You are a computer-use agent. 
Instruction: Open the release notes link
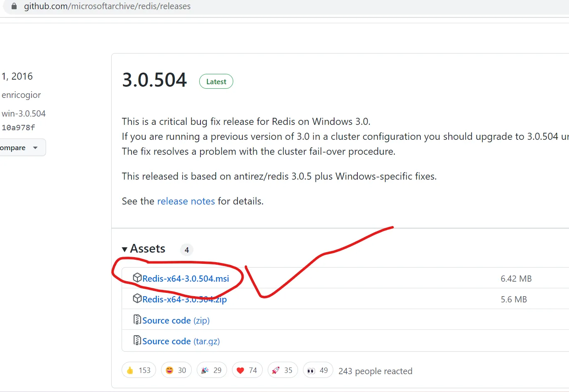(x=186, y=201)
